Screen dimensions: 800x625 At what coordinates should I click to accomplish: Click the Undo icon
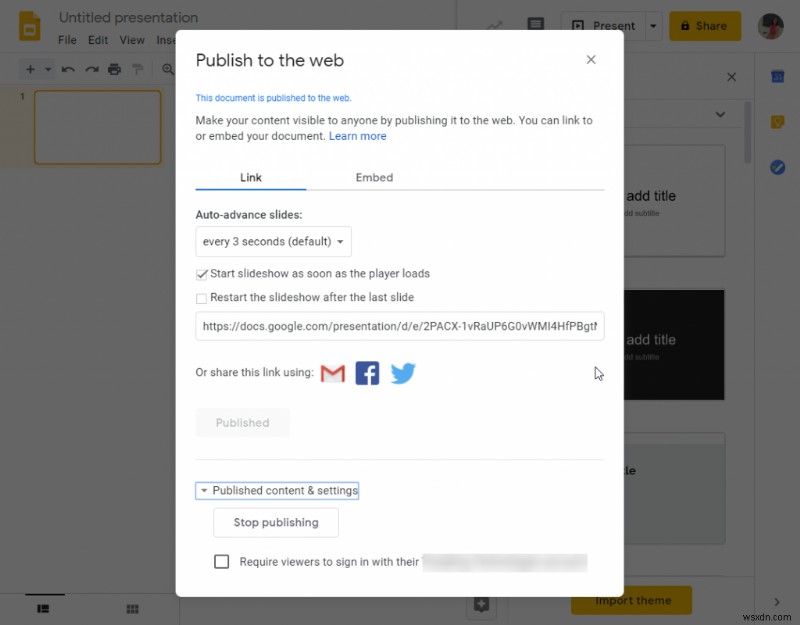pos(66,69)
